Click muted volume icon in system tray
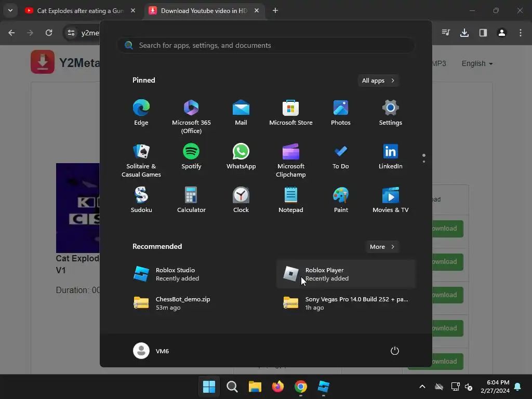Screen dimensions: 532x399 point(469,387)
